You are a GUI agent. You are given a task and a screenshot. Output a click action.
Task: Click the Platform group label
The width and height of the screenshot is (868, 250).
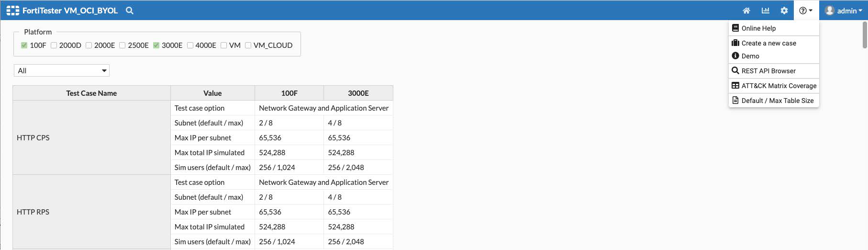pyautogui.click(x=38, y=32)
